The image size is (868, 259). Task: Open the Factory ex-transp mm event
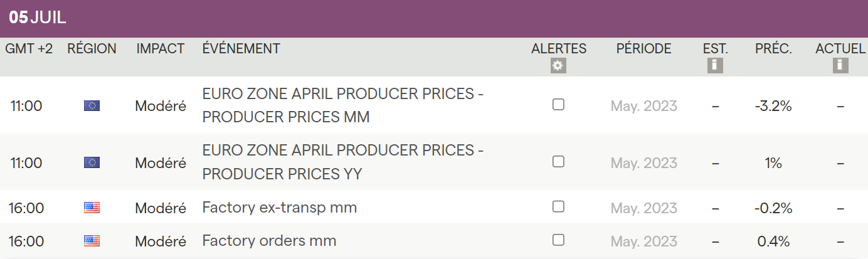click(279, 208)
